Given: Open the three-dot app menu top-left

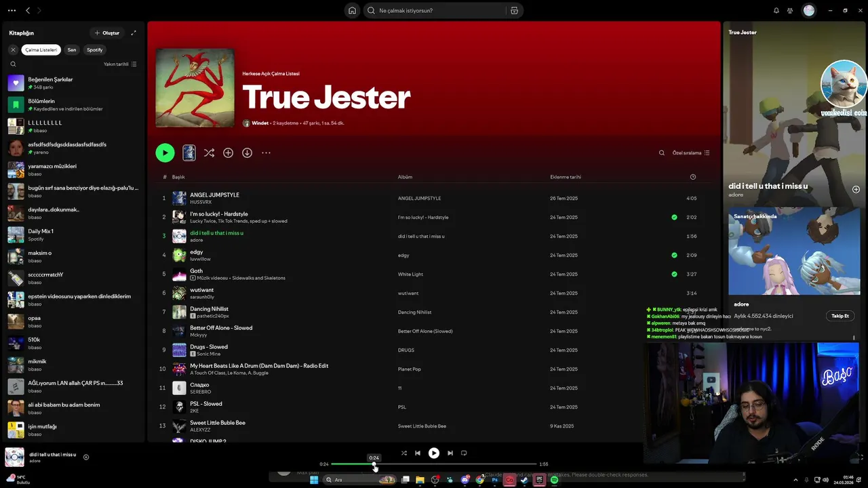Looking at the screenshot, I should (x=12, y=10).
